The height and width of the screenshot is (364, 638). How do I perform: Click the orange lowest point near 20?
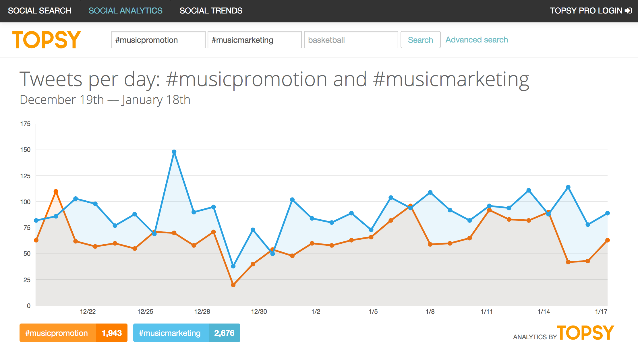pyautogui.click(x=233, y=285)
